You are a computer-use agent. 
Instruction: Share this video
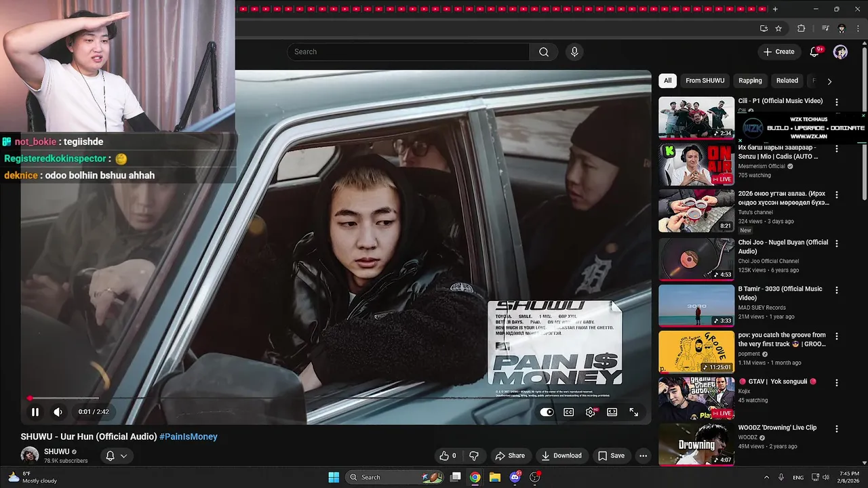(x=510, y=455)
